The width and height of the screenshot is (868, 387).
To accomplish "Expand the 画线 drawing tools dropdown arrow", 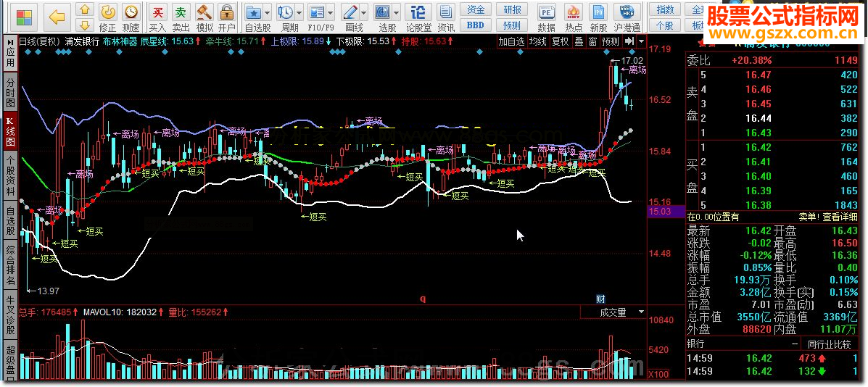I will click(x=364, y=13).
